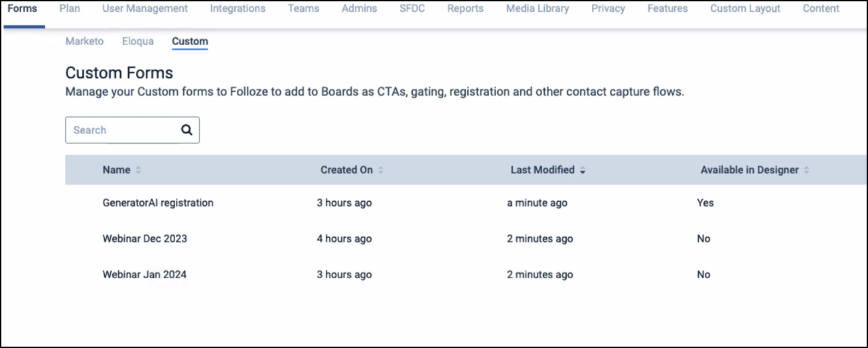Toggle Last Modified sort arrow

[583, 171]
